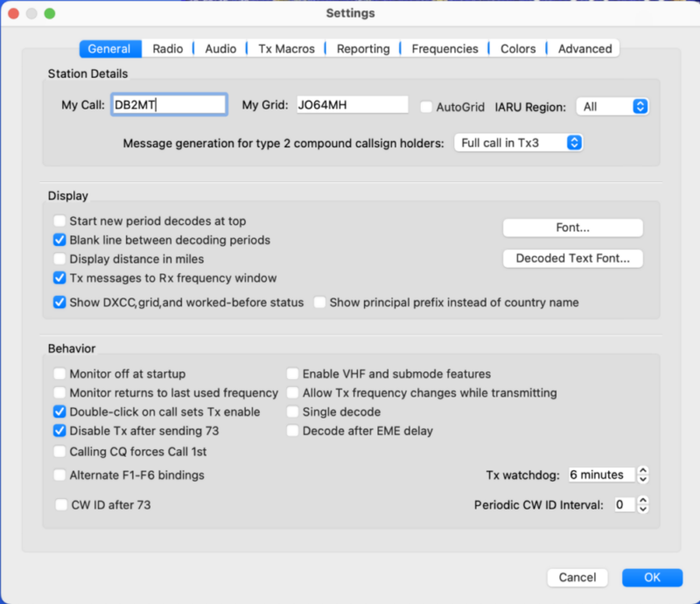Uncheck Blank line between decoding periods
The height and width of the screenshot is (604, 700).
click(59, 240)
